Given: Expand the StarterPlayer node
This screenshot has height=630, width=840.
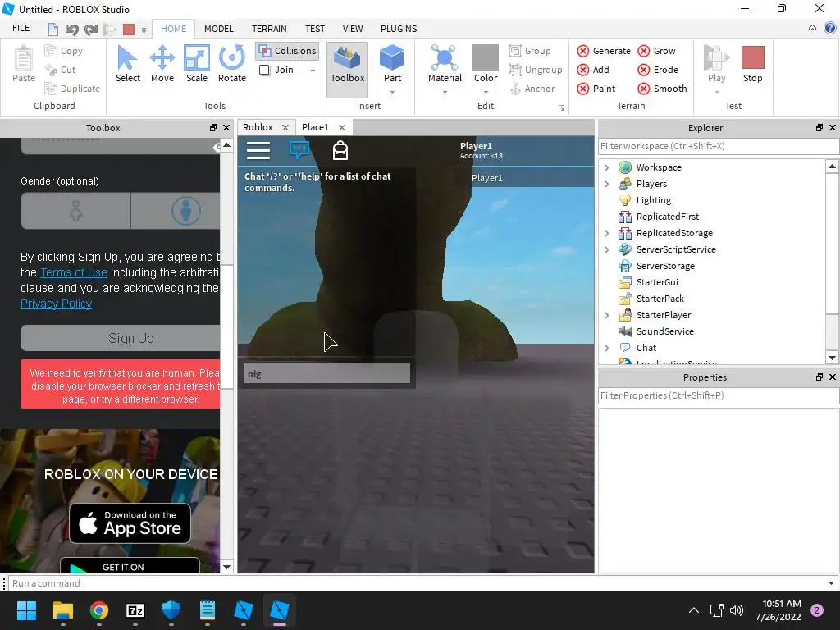Looking at the screenshot, I should point(606,315).
